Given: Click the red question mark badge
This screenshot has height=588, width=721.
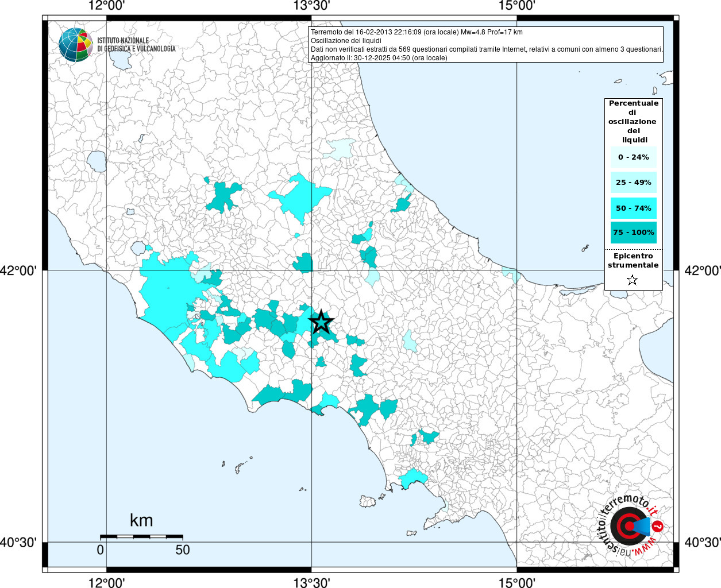Looking at the screenshot, I should pyautogui.click(x=658, y=526).
